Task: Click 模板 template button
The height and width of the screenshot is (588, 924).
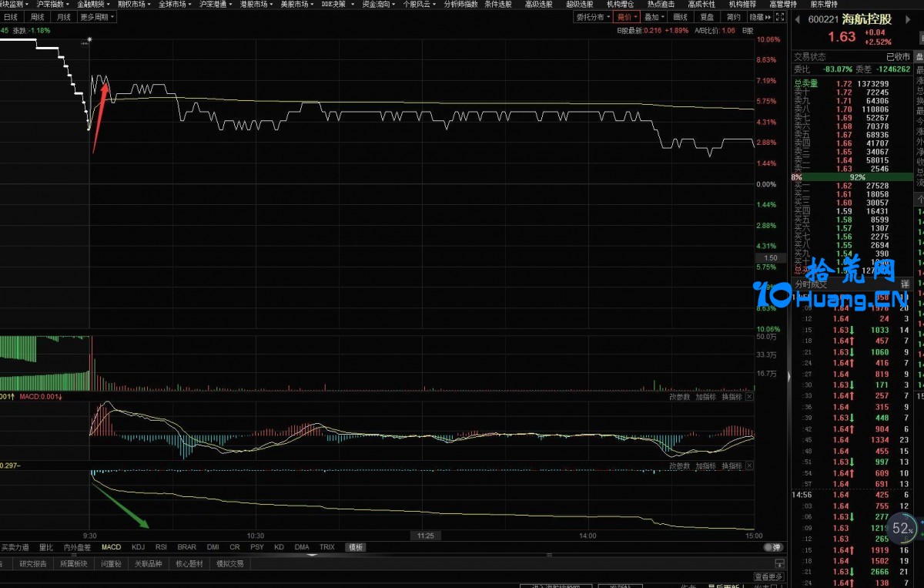Action: (x=356, y=547)
